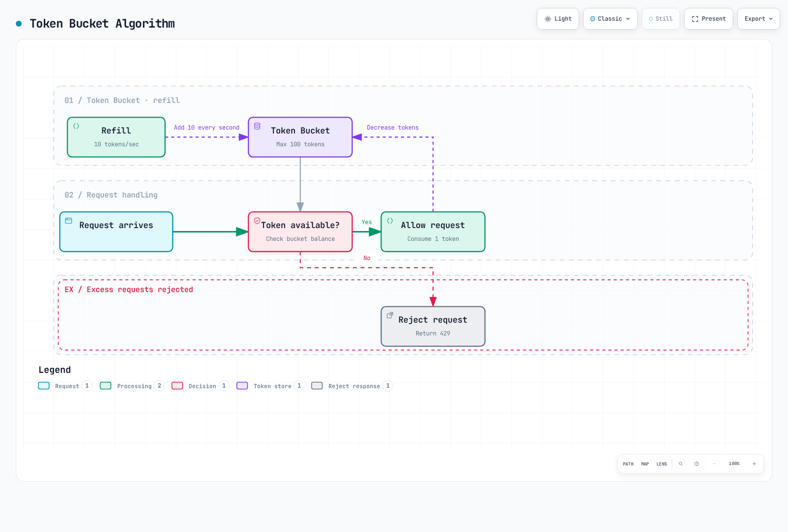Viewport: 788px width, 532px height.
Task: Click the external-link icon in Reject request node
Action: click(x=390, y=315)
